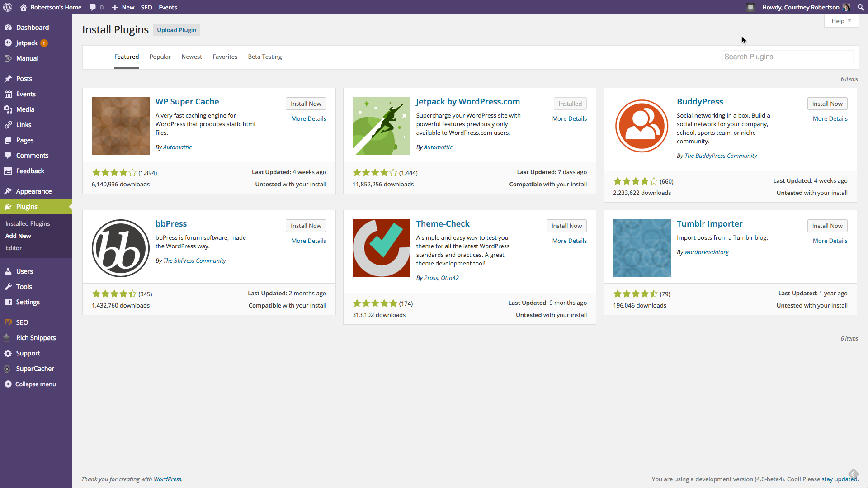868x488 pixels.
Task: Install bbPress now
Action: 306,226
